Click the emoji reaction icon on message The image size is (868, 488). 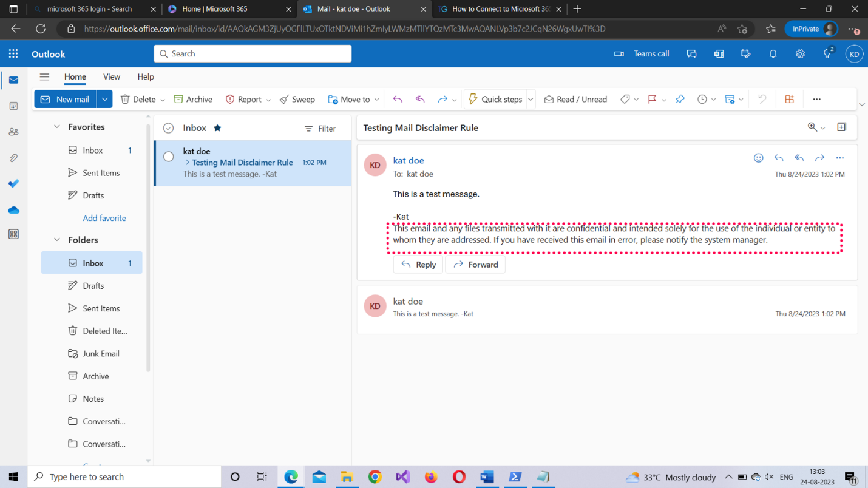758,158
